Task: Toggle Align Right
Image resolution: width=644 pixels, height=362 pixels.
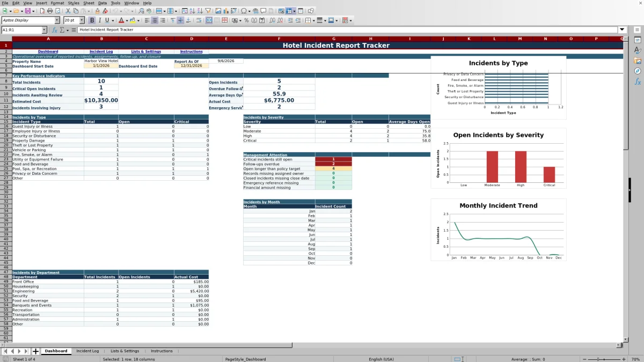Action: pyautogui.click(x=163, y=20)
